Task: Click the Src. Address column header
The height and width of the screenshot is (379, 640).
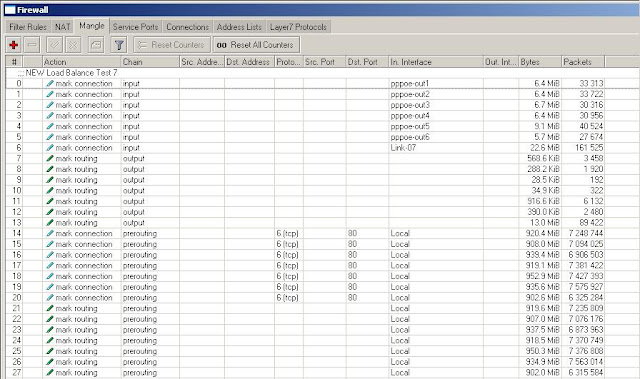Action: tap(202, 62)
